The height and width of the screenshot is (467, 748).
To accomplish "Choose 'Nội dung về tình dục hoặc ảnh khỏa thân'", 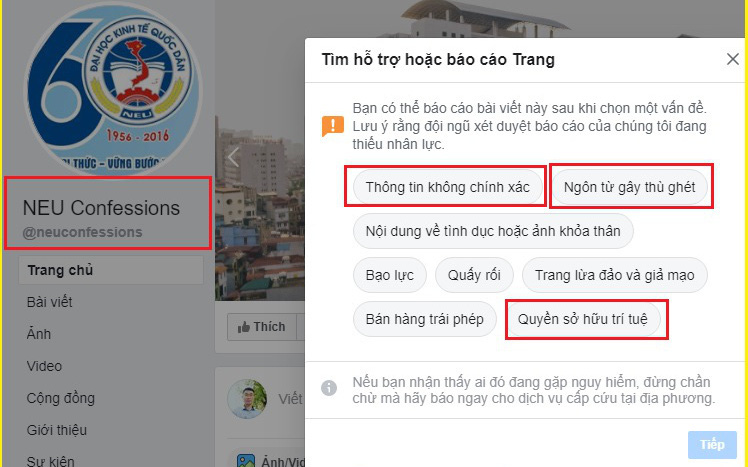I will tap(493, 231).
